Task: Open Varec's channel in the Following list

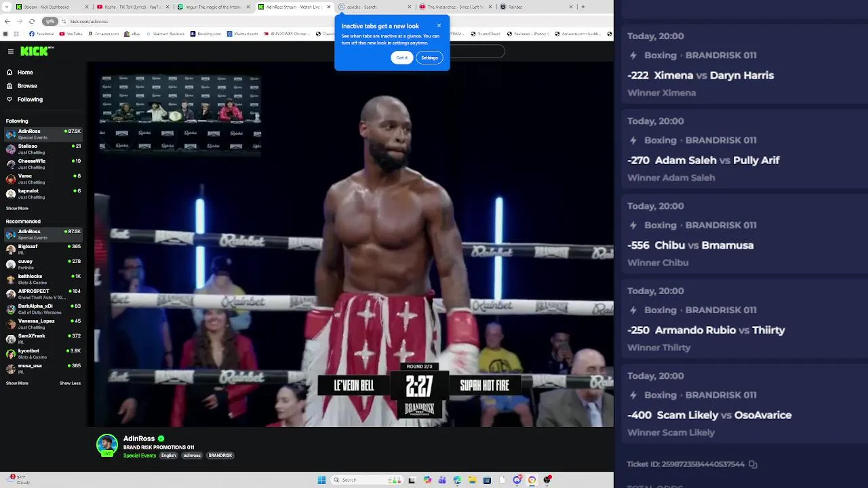Action: [43, 178]
